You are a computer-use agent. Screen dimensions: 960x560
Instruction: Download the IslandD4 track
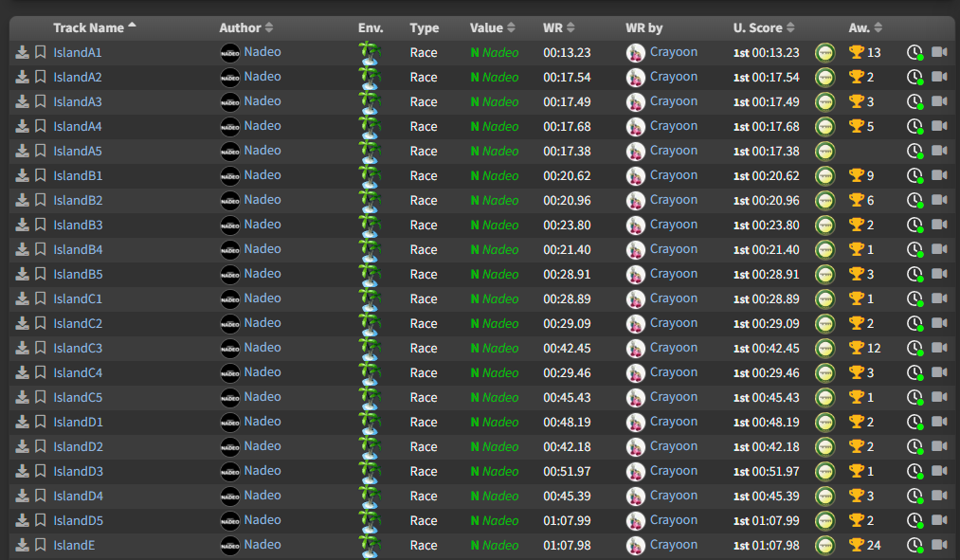tap(22, 496)
